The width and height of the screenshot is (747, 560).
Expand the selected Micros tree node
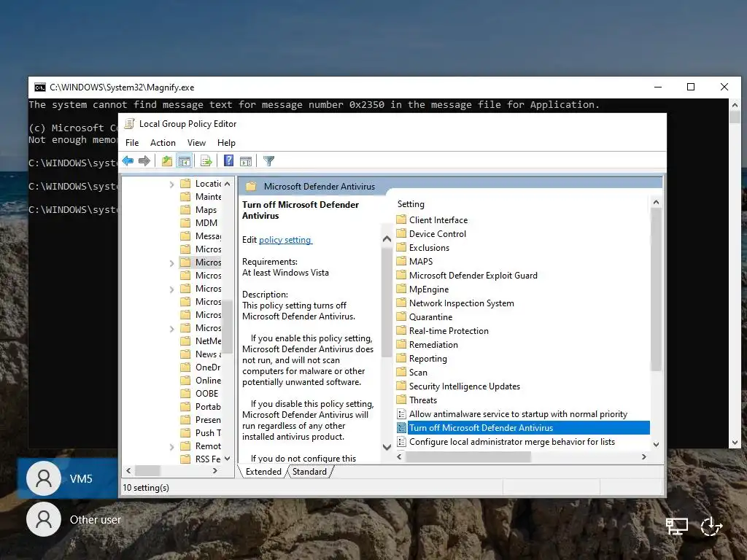tap(171, 262)
